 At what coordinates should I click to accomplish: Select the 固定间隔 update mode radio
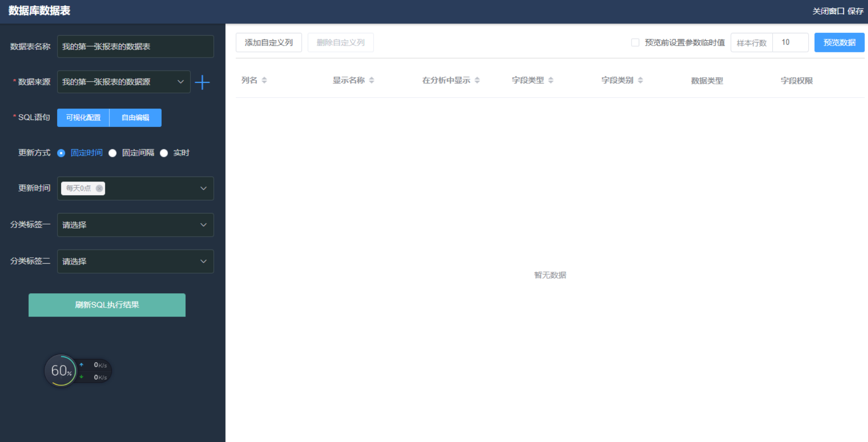coord(113,153)
